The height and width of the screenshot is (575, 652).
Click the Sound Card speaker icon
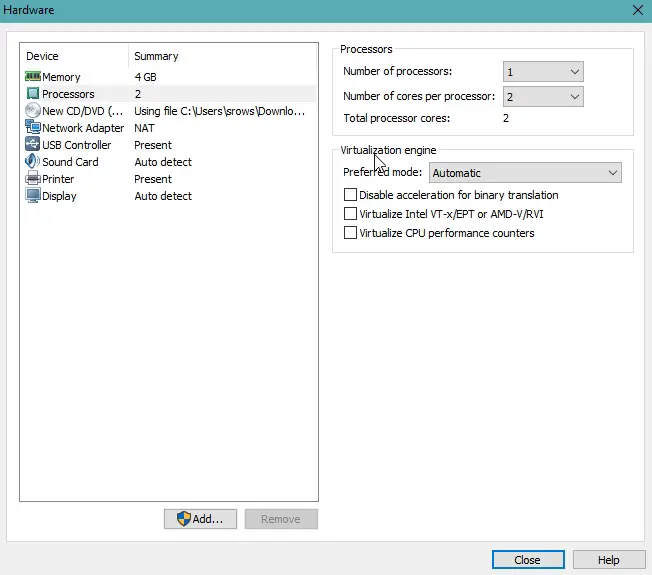pyautogui.click(x=32, y=161)
